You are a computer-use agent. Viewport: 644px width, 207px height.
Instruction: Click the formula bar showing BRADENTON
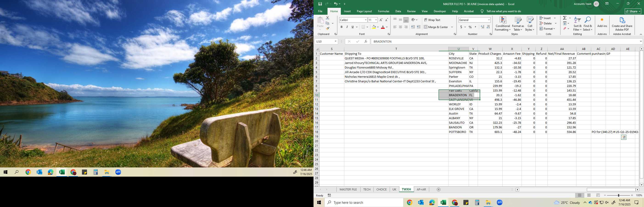click(505, 41)
